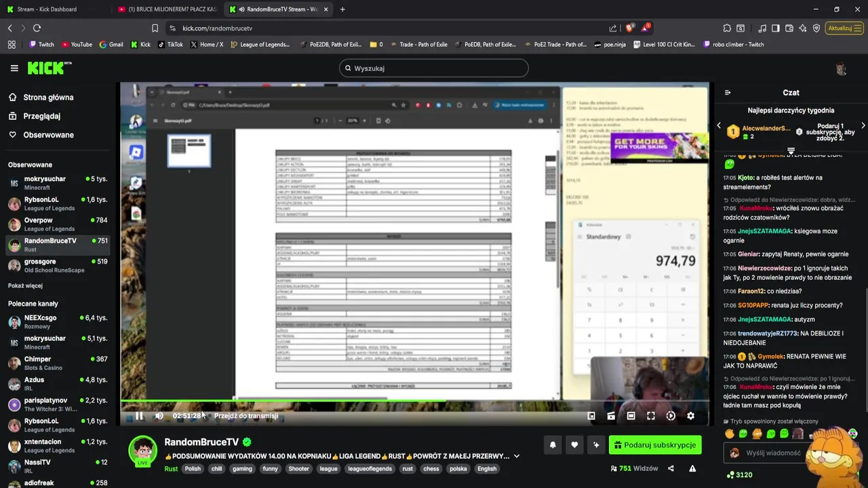Show next top gifter with right chevron

click(x=863, y=126)
